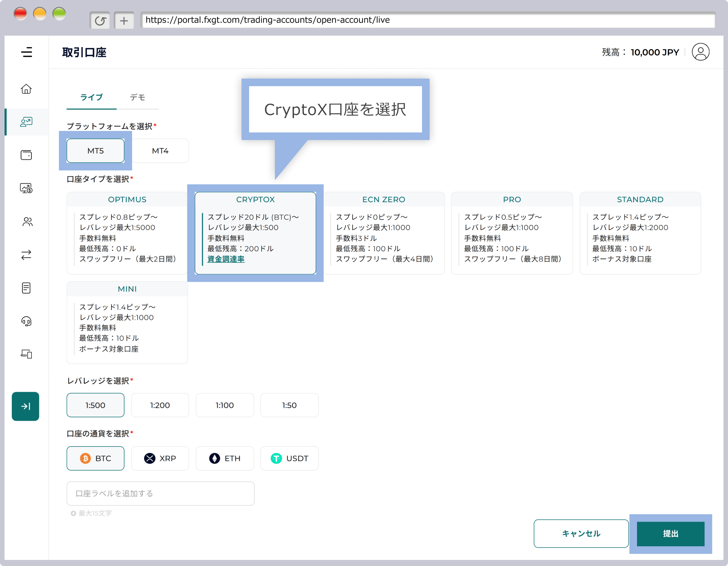Open the Wallet icon in sidebar
Screen dimensions: 728x566
coord(26,155)
